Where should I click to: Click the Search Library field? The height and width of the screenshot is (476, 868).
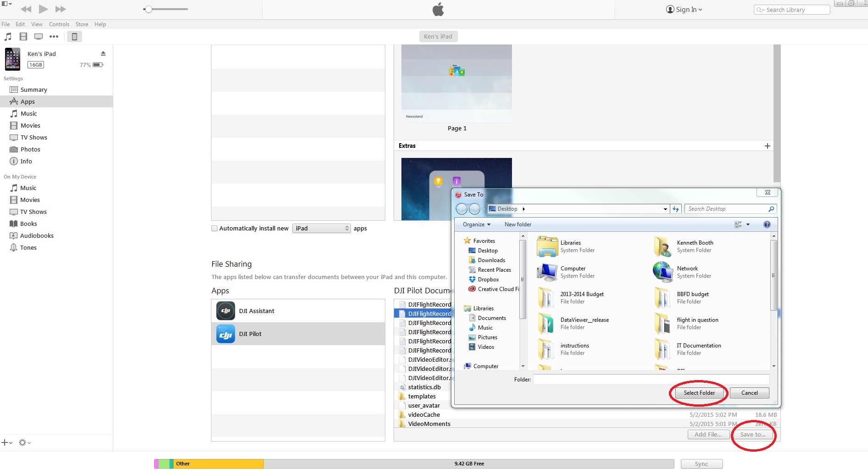click(x=792, y=10)
